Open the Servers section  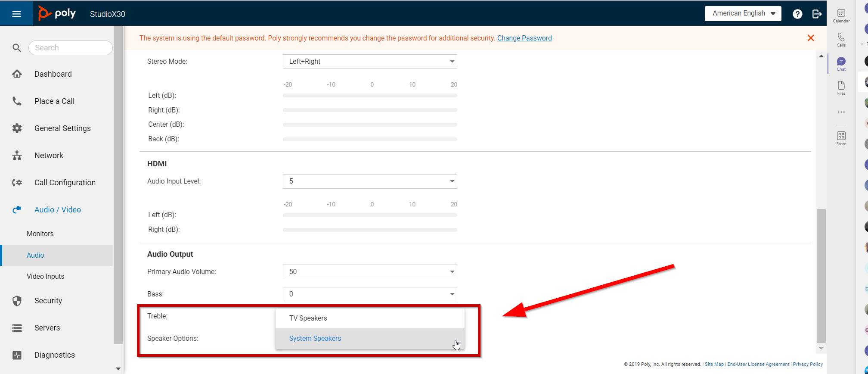click(x=47, y=328)
